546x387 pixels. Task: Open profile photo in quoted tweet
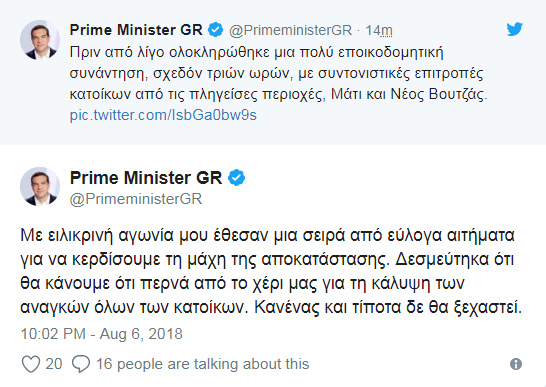click(x=40, y=40)
